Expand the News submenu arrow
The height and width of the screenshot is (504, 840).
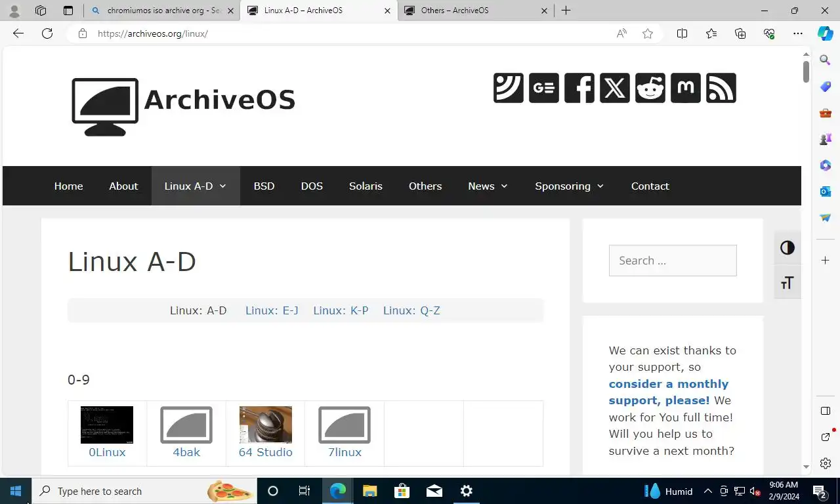tap(504, 186)
